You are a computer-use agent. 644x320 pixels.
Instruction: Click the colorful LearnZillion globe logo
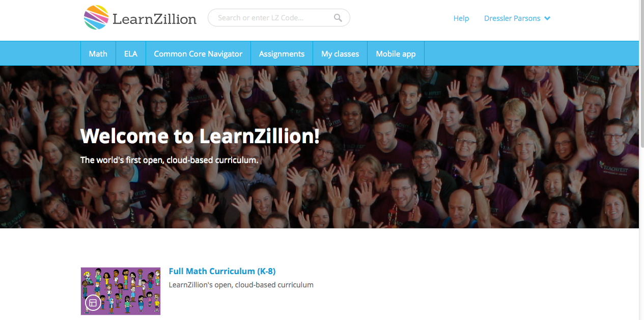click(96, 17)
